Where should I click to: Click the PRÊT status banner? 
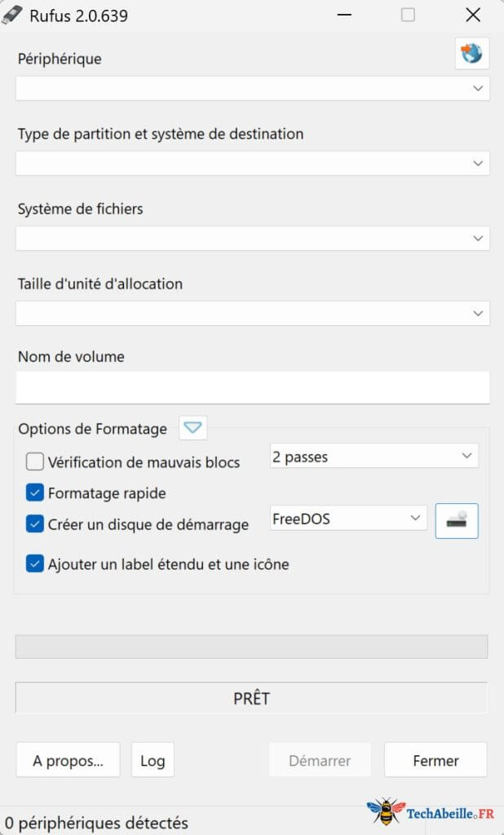pos(251,698)
